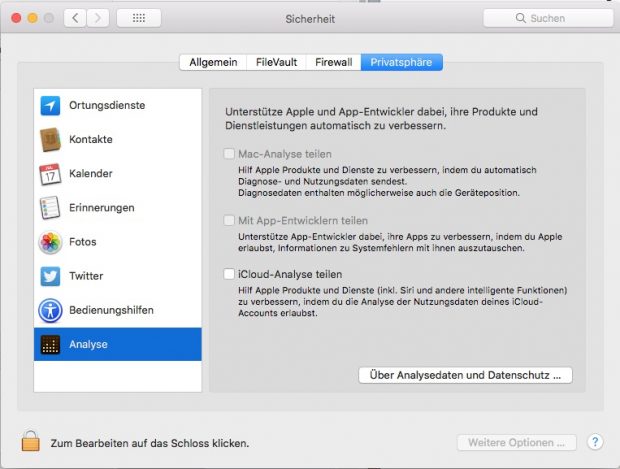Click the Kalender icon in sidebar
The image size is (620, 469).
tap(50, 174)
